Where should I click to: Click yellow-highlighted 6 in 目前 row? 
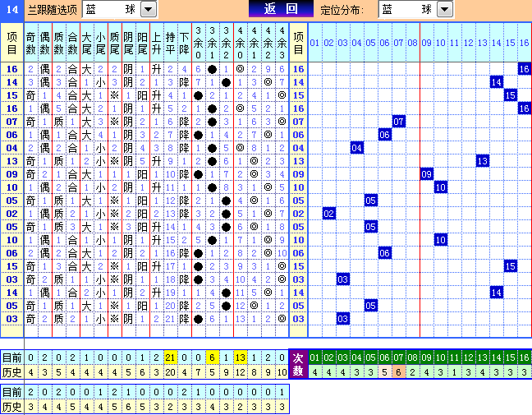coord(212,357)
